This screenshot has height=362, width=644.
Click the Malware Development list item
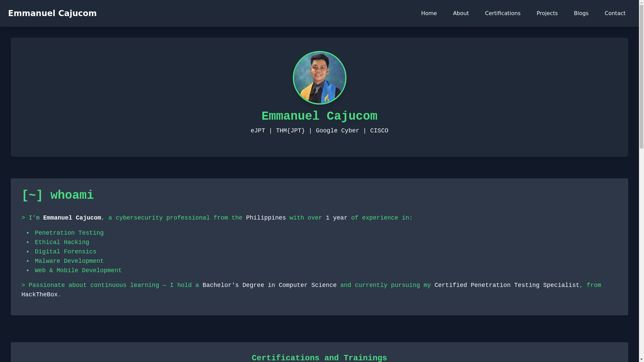pos(69,261)
